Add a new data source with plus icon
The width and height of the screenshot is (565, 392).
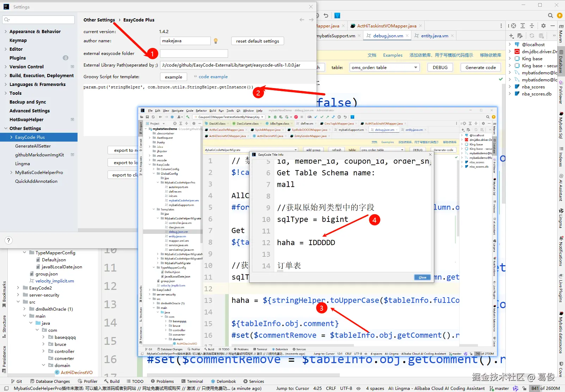511,36
